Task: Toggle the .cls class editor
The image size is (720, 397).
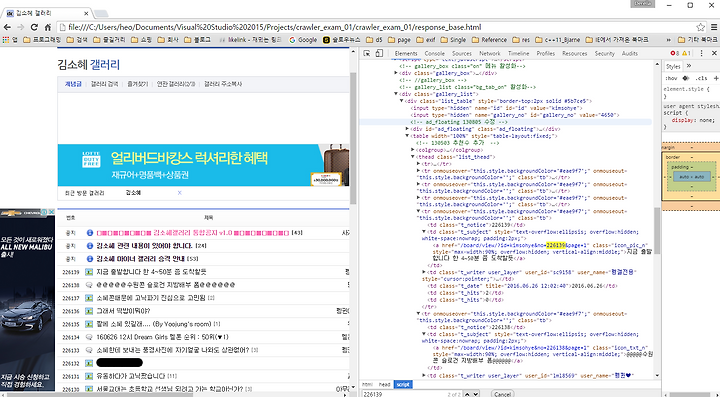Action: click(x=701, y=78)
